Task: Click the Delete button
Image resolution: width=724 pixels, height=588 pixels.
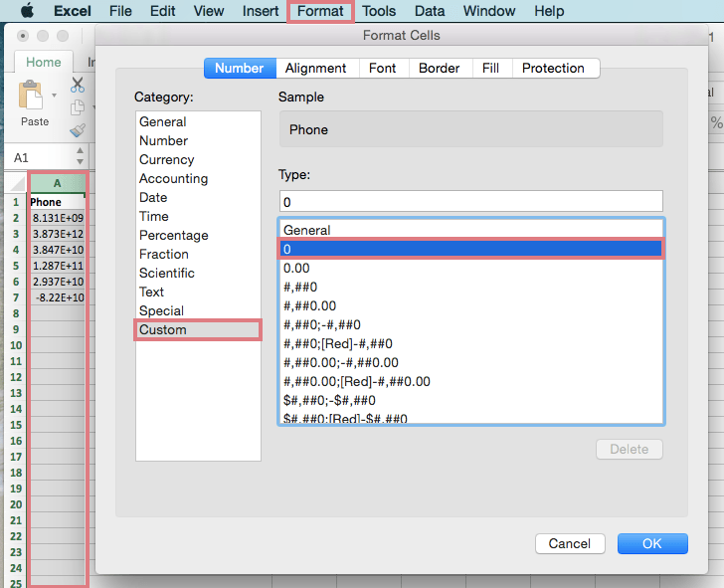Action: click(630, 449)
